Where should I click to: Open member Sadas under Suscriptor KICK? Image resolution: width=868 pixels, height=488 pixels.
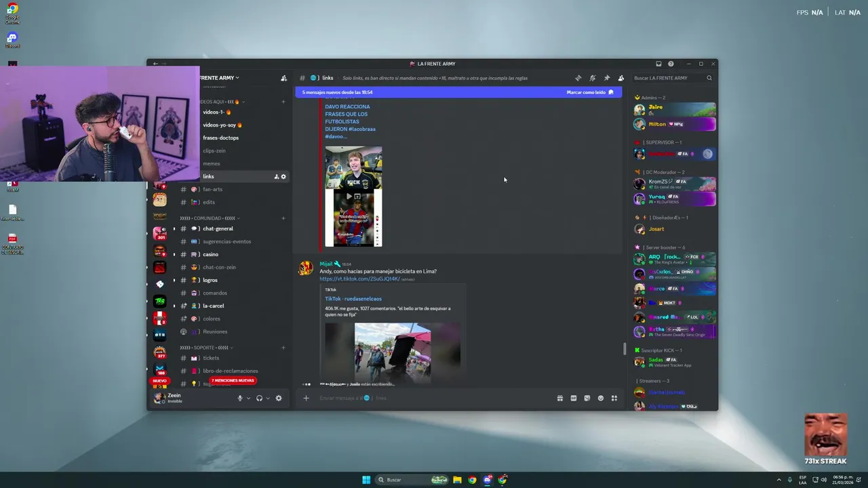674,362
